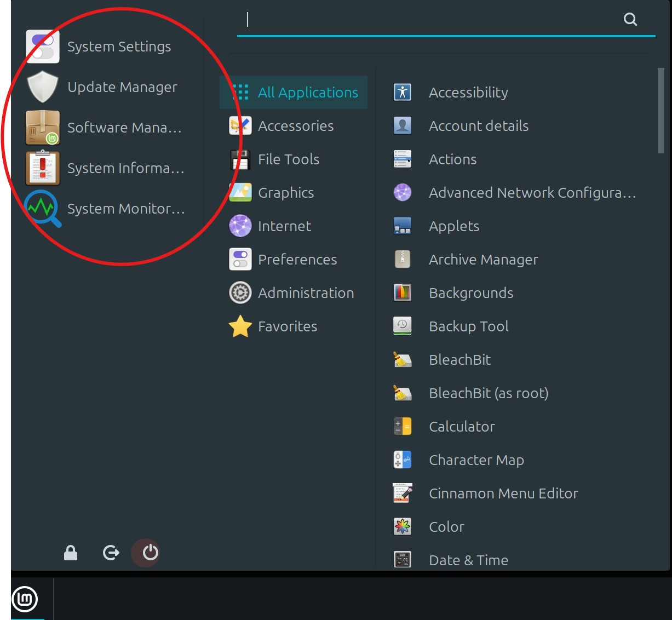The width and height of the screenshot is (672, 620).
Task: Open the Backgrounds icon
Action: pyautogui.click(x=403, y=292)
